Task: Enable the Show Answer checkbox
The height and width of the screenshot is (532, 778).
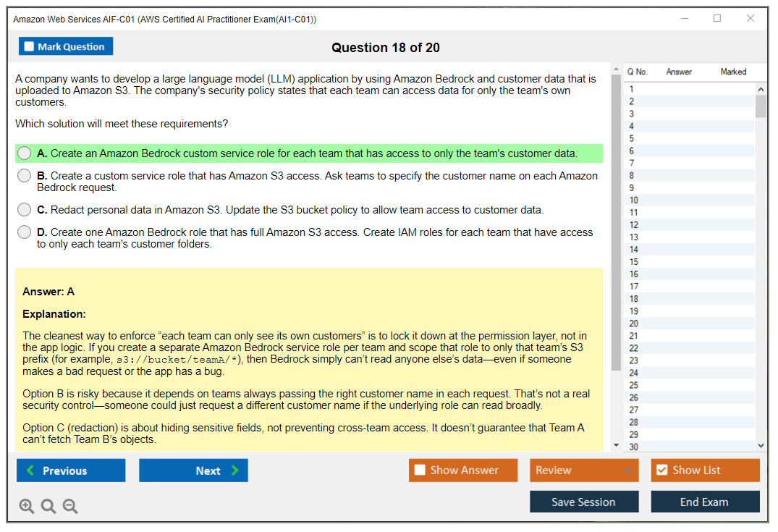Action: coord(420,470)
